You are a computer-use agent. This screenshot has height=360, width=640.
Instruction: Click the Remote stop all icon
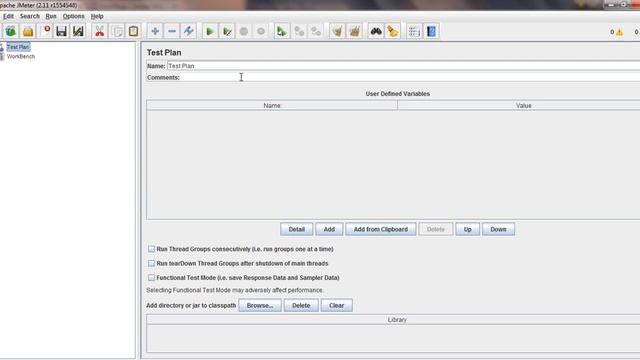[x=299, y=31]
